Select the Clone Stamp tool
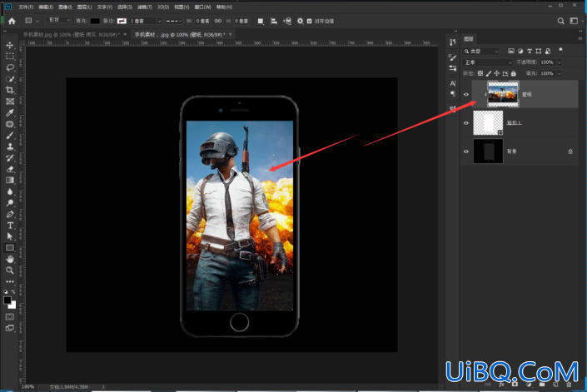Screen dimensions: 587x392 pyautogui.click(x=10, y=146)
